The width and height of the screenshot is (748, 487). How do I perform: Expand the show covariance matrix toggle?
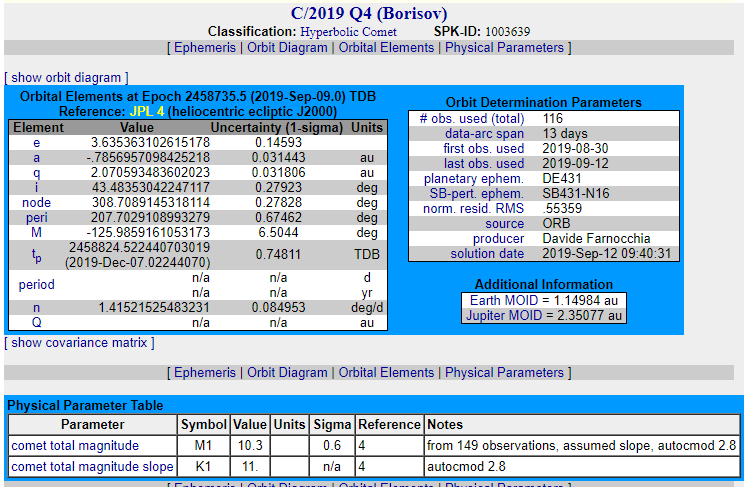coord(79,342)
